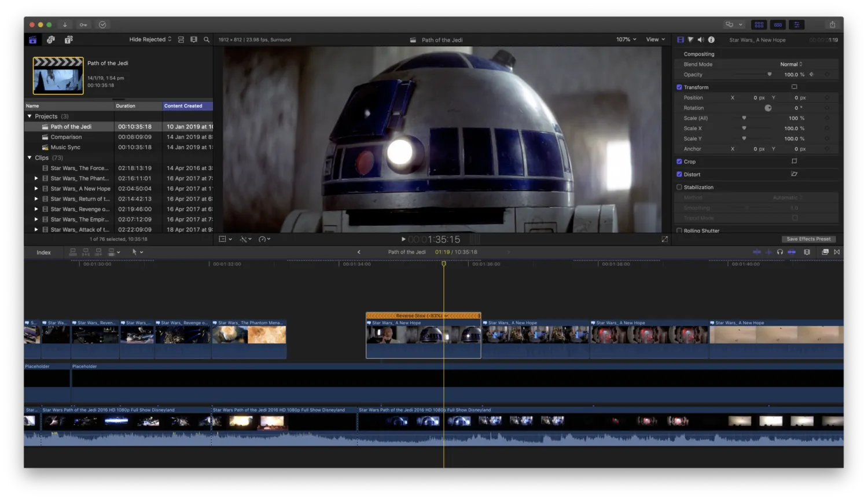Toggle the timeline Index panel
Viewport: 868px width, 499px height.
43,252
